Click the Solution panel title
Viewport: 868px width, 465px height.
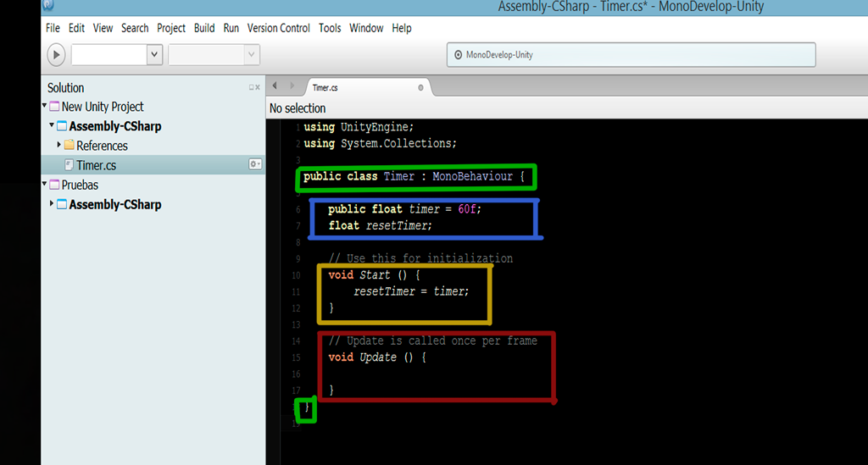(x=65, y=88)
